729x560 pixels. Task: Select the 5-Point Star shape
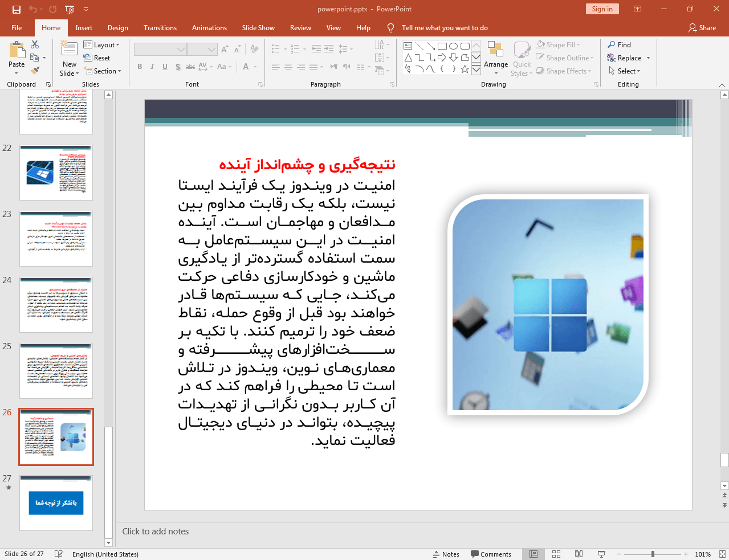pos(465,69)
